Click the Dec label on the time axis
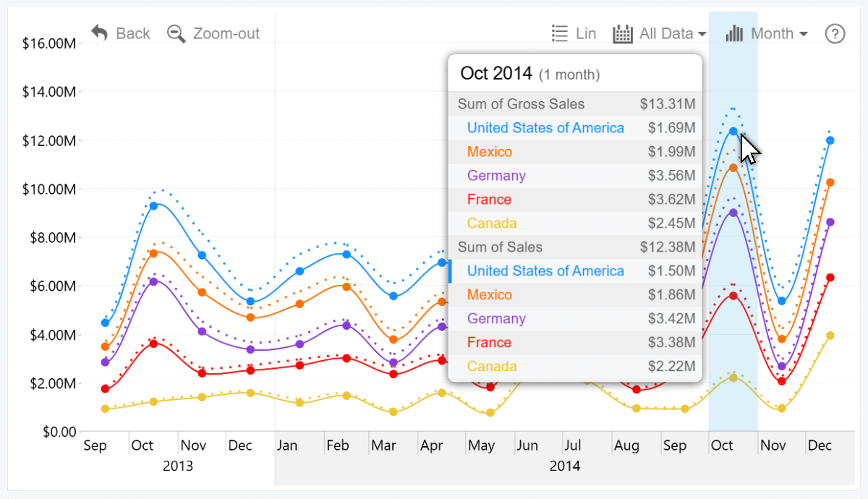This screenshot has width=868, height=499. [x=821, y=445]
